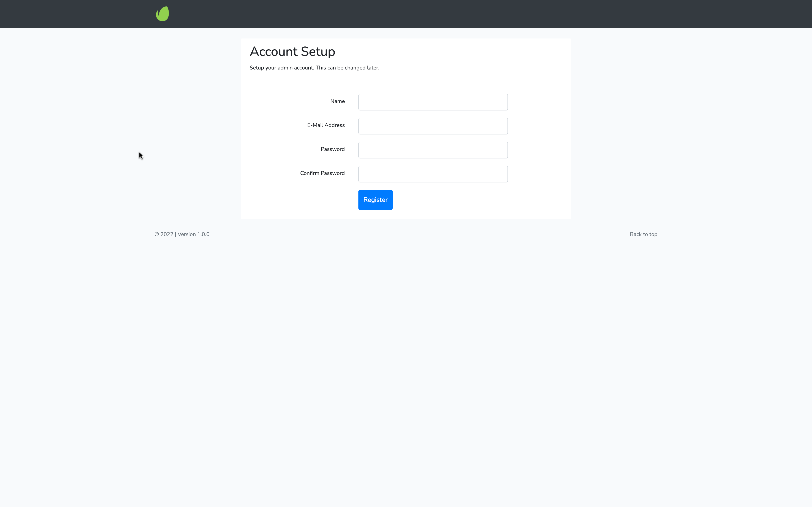The width and height of the screenshot is (812, 507).
Task: Focus the Confirm Password field
Action: (433, 174)
